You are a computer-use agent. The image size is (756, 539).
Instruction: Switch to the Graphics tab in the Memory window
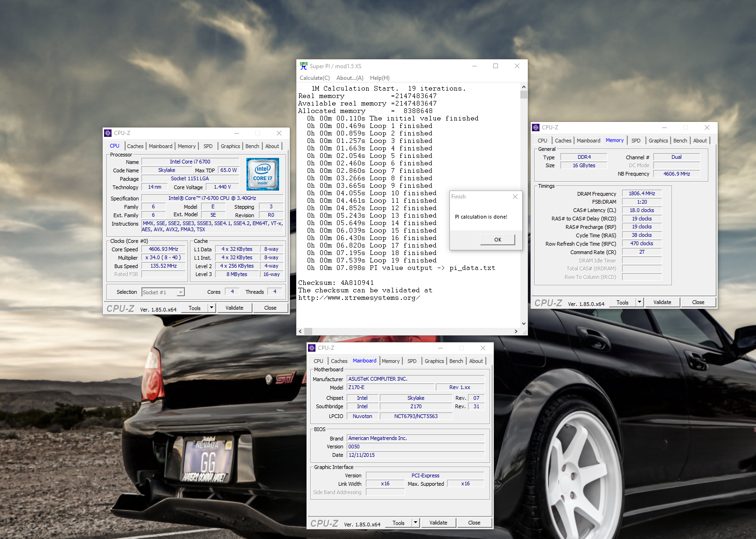(658, 141)
